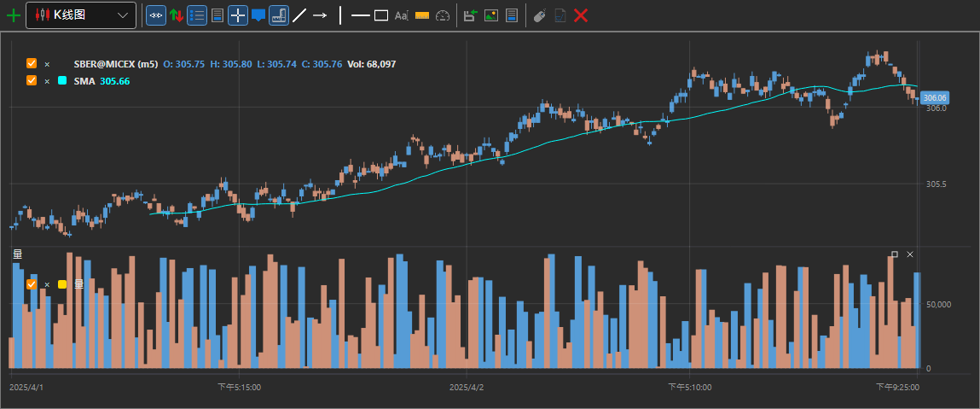Uncheck the SMA indicator checkbox
The image size is (980, 409).
[32, 80]
